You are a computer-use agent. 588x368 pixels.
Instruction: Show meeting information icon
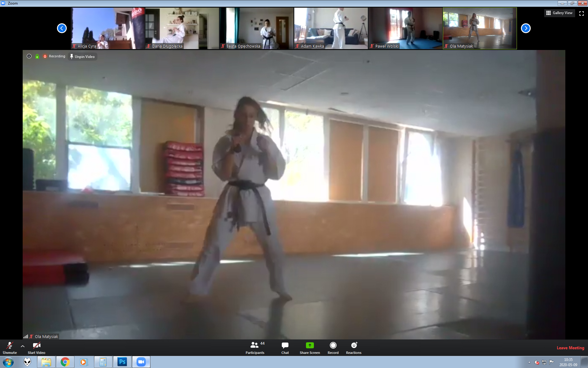tap(29, 56)
